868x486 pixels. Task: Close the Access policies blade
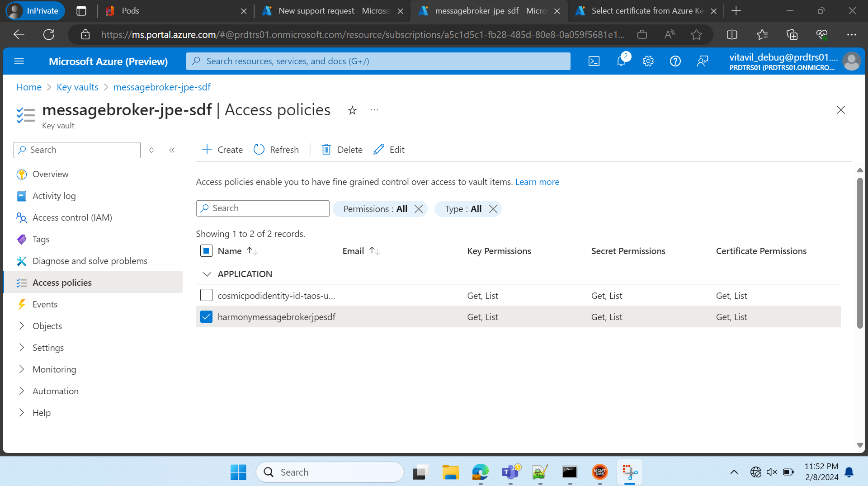841,110
